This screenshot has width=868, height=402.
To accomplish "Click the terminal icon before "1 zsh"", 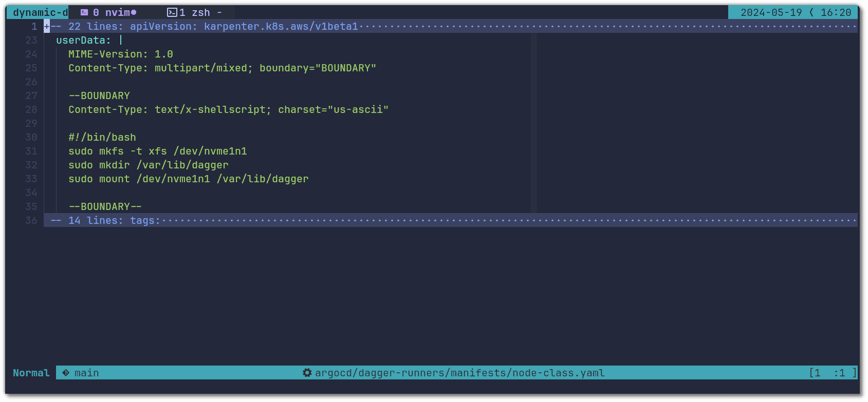I will [x=172, y=12].
